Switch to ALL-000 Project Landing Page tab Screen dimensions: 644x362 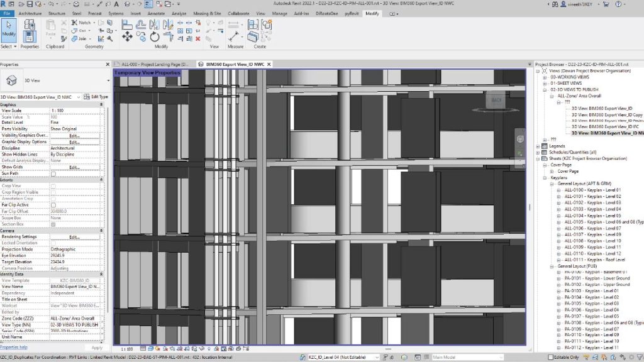(x=153, y=64)
